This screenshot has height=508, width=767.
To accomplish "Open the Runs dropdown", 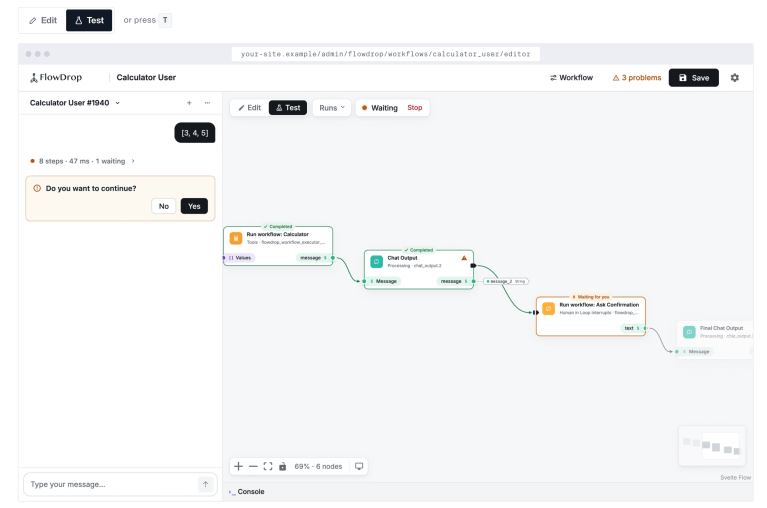I will point(332,108).
